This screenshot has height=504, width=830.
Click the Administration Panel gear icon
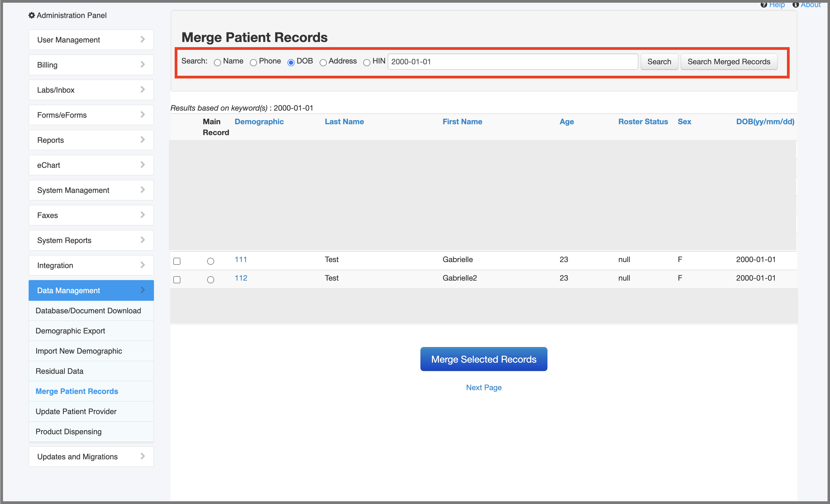tap(32, 15)
